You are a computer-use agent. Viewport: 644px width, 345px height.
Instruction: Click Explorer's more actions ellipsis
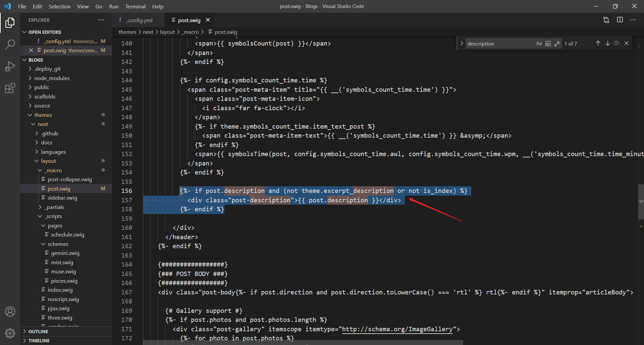[x=101, y=20]
